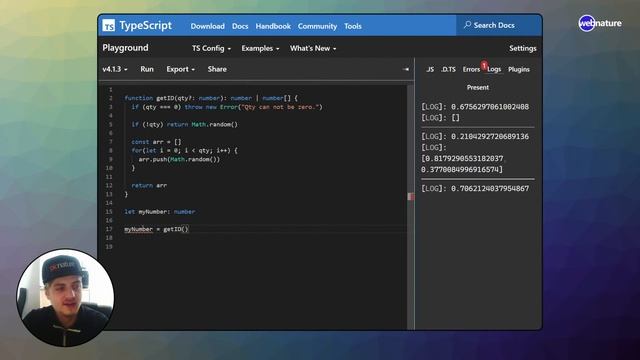
Task: Switch to the Plugins tab
Action: (x=519, y=69)
